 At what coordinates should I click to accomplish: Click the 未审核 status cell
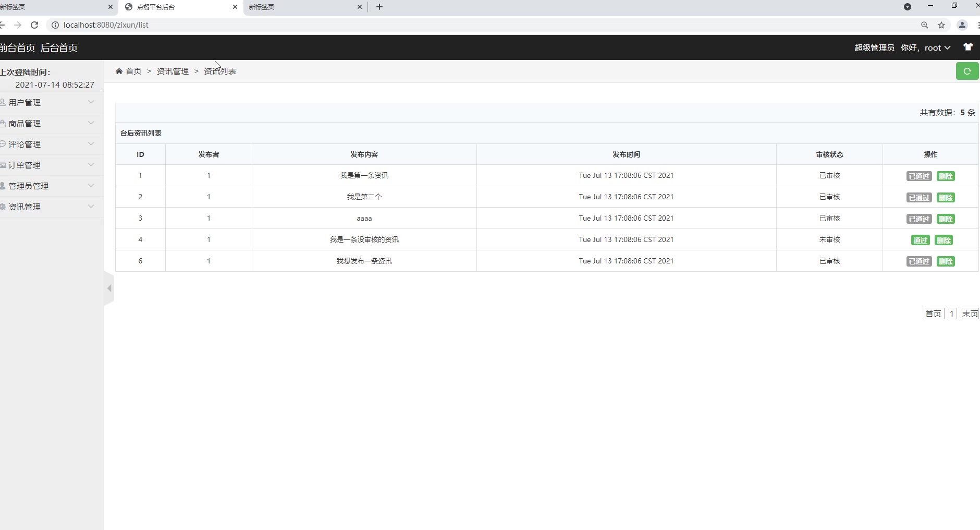(829, 239)
